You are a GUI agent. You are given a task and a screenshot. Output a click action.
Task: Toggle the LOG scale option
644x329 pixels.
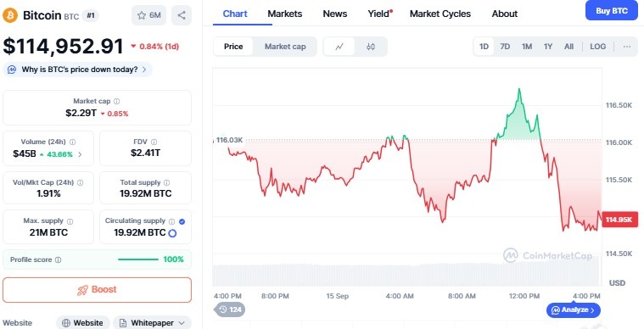[597, 47]
